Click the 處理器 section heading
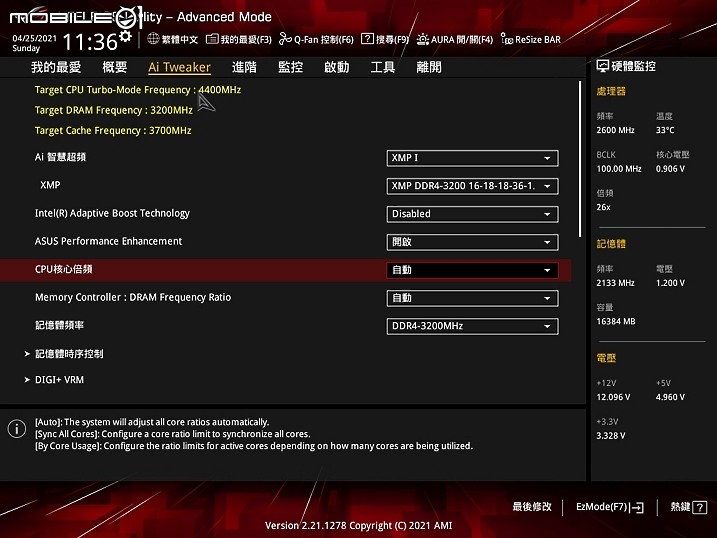Screen dimensions: 717x538 [x=611, y=91]
